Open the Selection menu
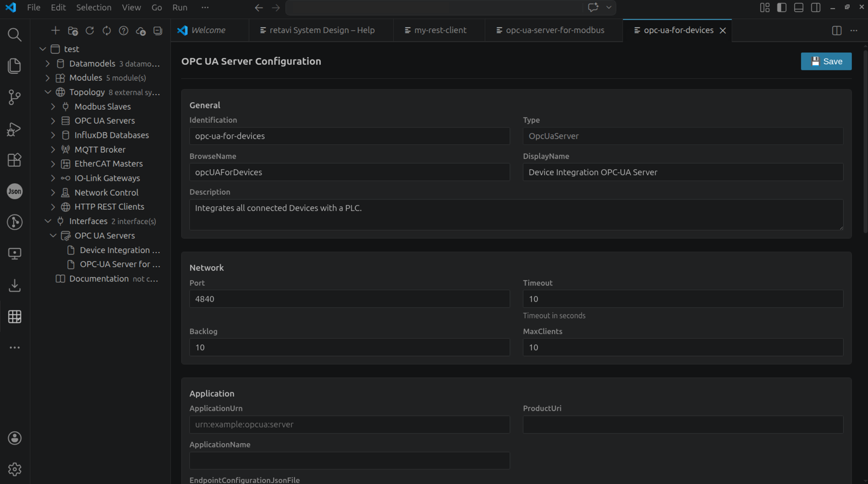Screen dimensions: 868x484 pos(94,7)
